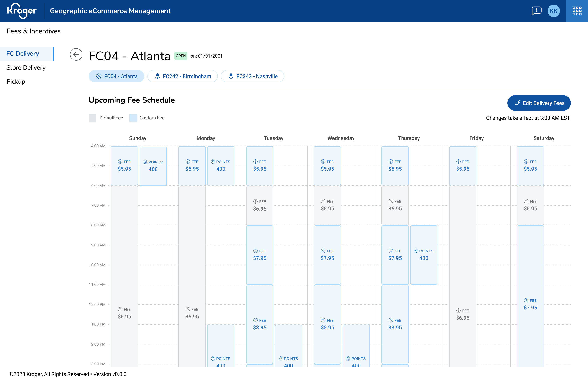The height and width of the screenshot is (381, 588).
Task: Click the back arrow circle icon
Action: click(76, 55)
